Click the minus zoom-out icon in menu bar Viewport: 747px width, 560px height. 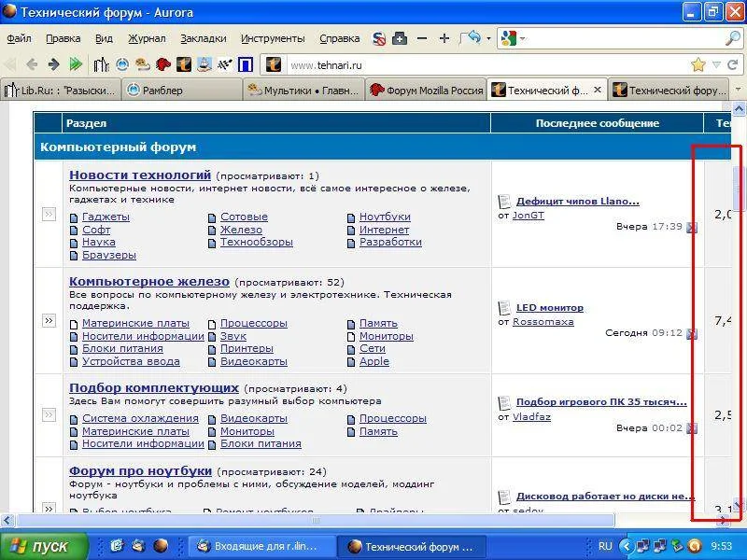click(422, 38)
